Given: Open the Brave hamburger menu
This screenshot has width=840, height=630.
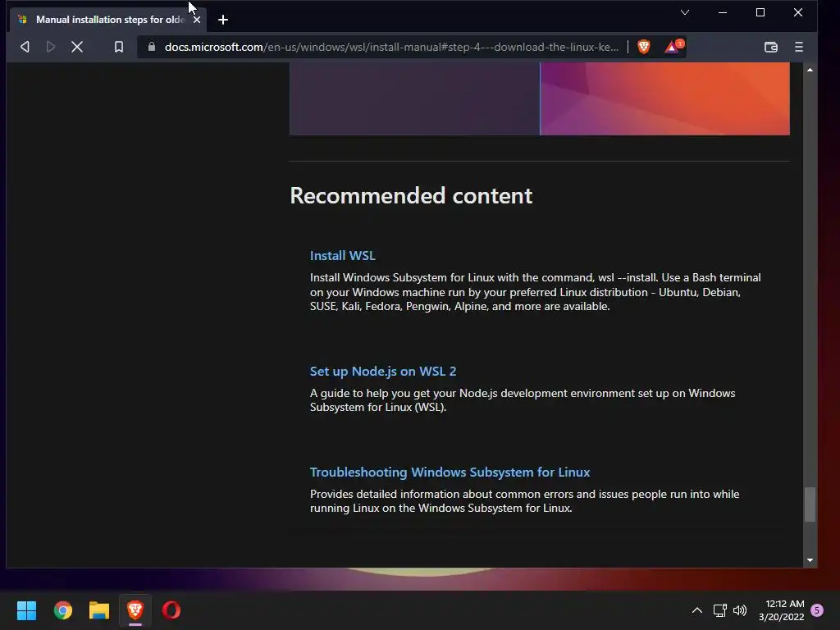Looking at the screenshot, I should click(799, 47).
